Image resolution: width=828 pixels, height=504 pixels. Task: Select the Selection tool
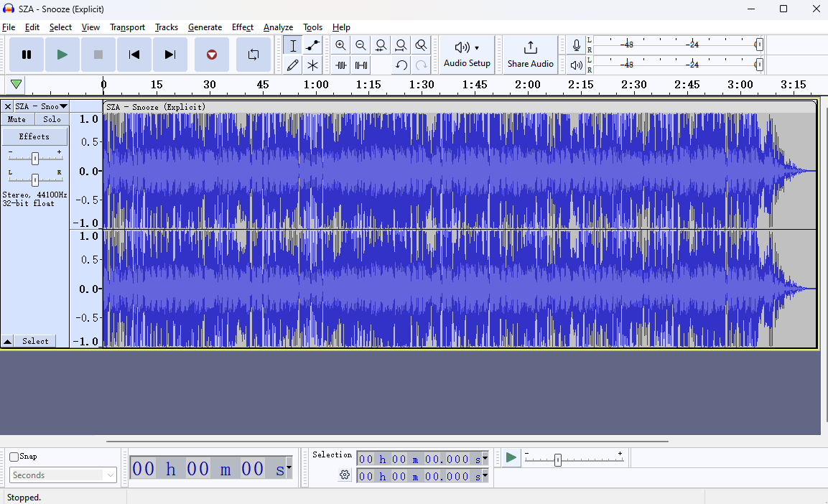pyautogui.click(x=293, y=45)
